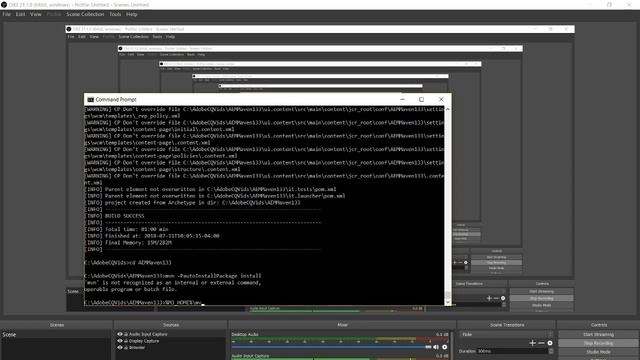Click the plus icon in preview's nested OBS
640x360 pixels.
point(489,298)
